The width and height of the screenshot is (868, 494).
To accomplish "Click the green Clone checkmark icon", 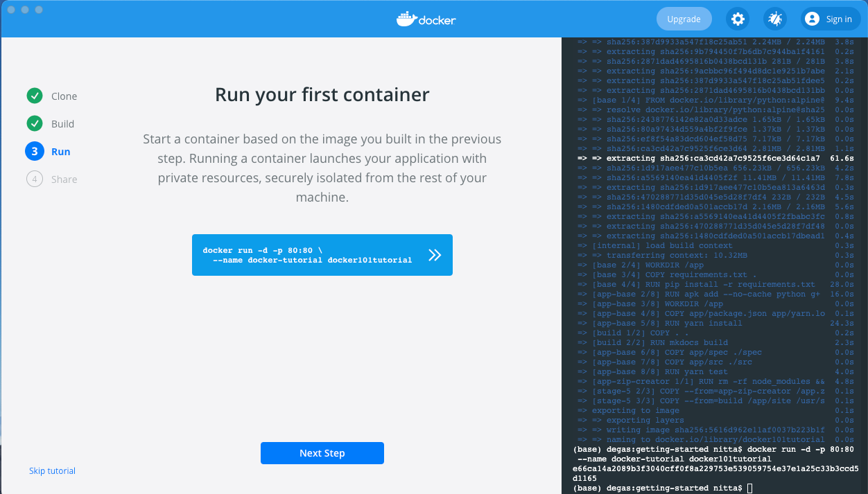I will pos(34,96).
